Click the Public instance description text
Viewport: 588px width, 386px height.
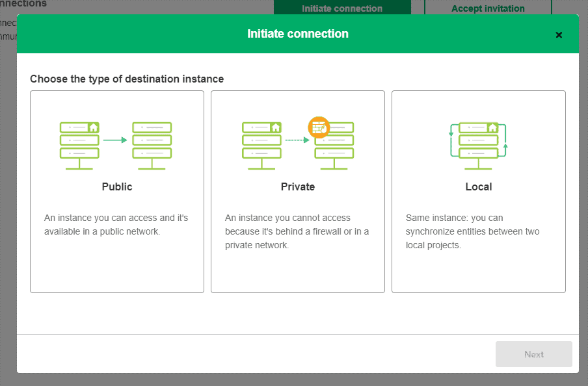[116, 225]
